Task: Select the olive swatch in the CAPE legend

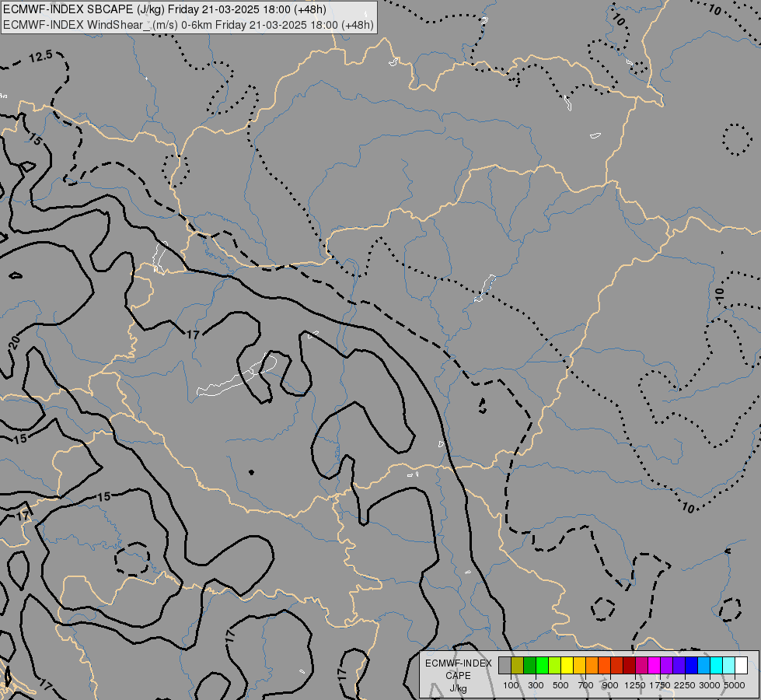Action: click(x=518, y=666)
